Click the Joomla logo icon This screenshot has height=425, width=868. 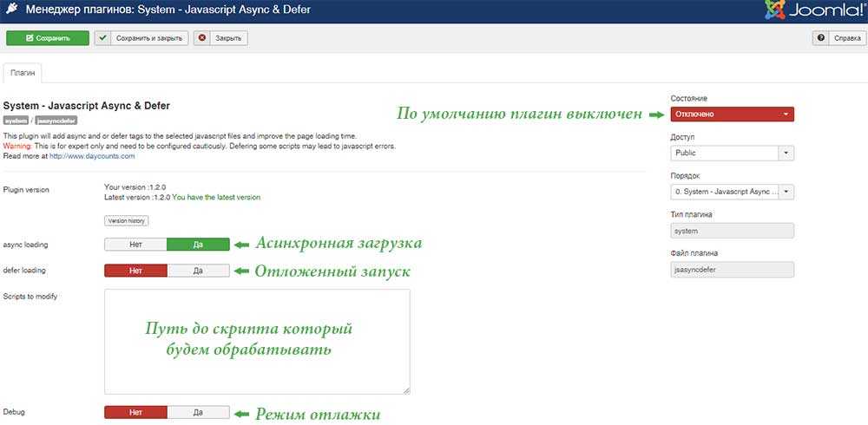pos(774,10)
